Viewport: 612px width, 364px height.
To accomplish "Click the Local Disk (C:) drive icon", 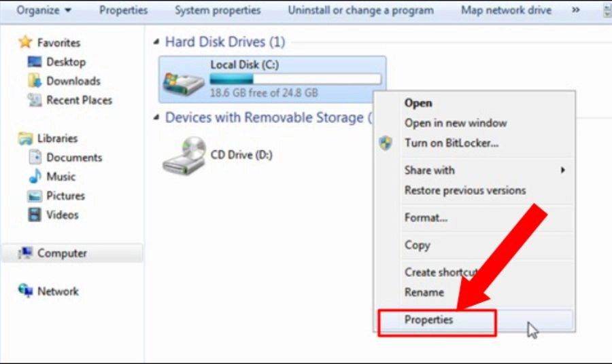I will click(x=184, y=84).
